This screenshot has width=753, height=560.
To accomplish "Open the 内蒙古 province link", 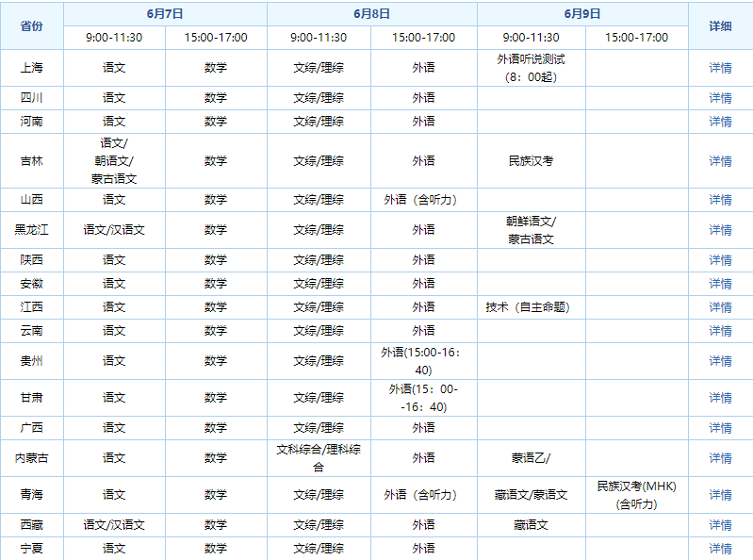I will coord(31,458).
